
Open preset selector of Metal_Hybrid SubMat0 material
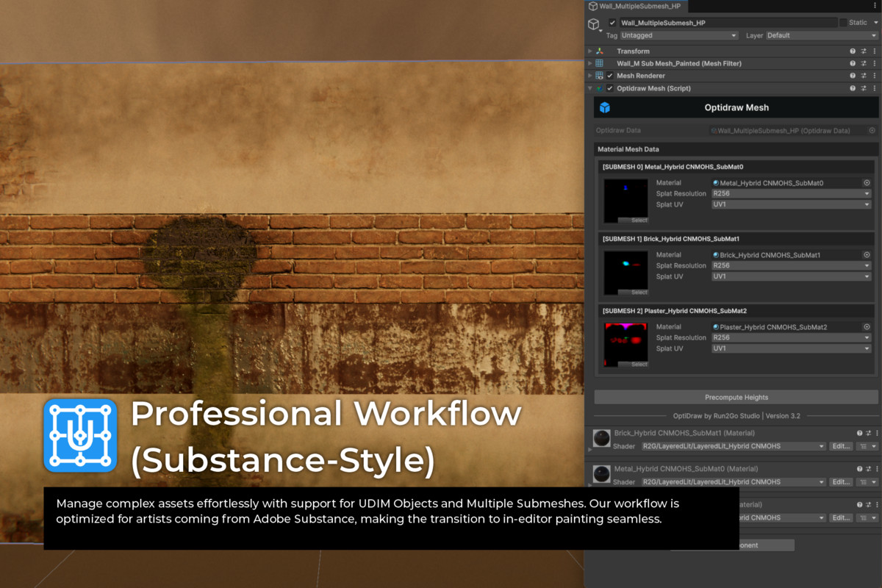point(868,469)
